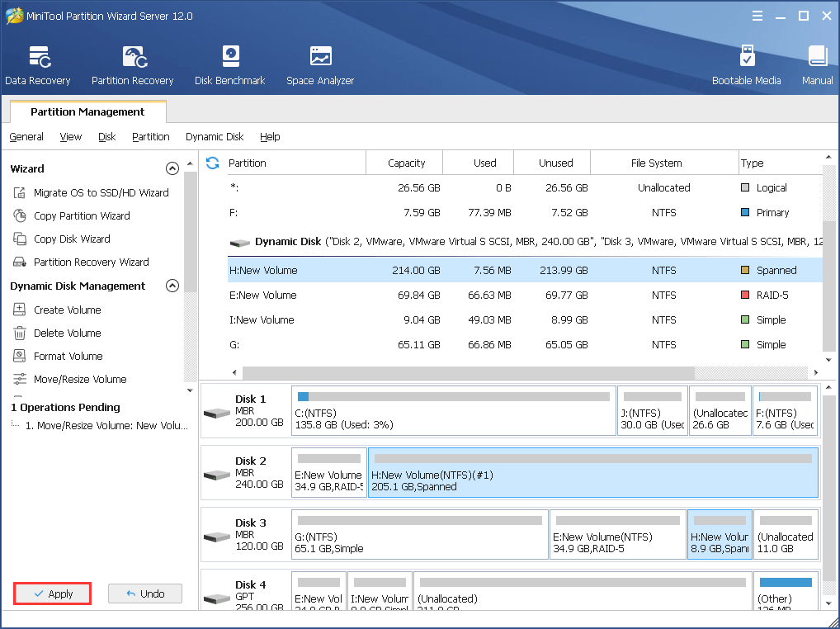840x629 pixels.
Task: Click the Create Volume plus icon
Action: (20, 310)
